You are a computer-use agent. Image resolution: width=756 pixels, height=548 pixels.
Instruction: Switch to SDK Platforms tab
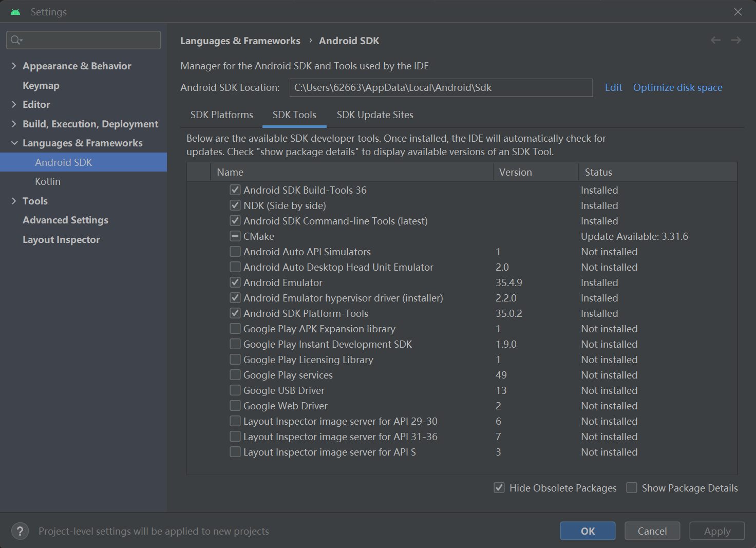pyautogui.click(x=222, y=115)
